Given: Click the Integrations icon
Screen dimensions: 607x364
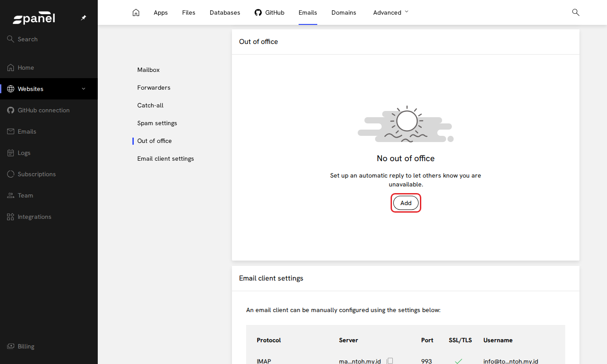Looking at the screenshot, I should (11, 217).
